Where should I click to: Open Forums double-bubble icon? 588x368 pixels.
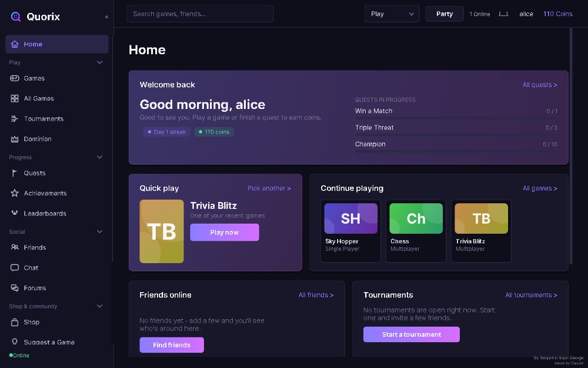[15, 288]
